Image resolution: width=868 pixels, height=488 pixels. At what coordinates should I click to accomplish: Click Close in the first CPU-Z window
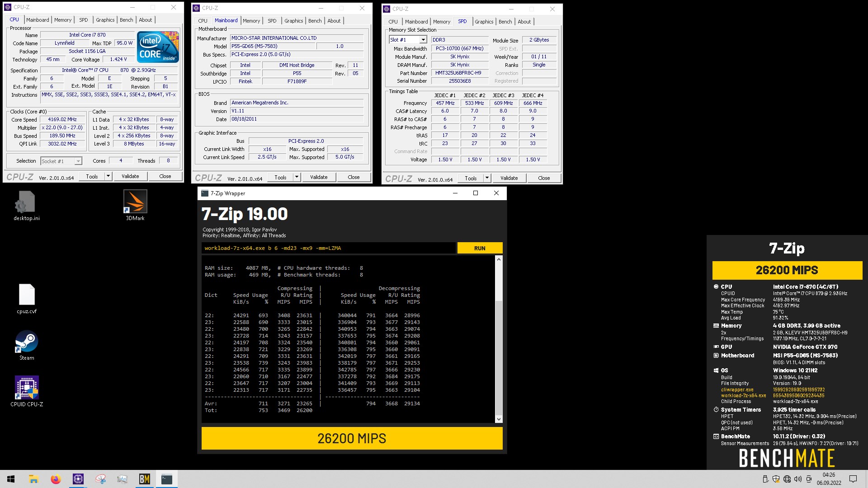click(165, 176)
